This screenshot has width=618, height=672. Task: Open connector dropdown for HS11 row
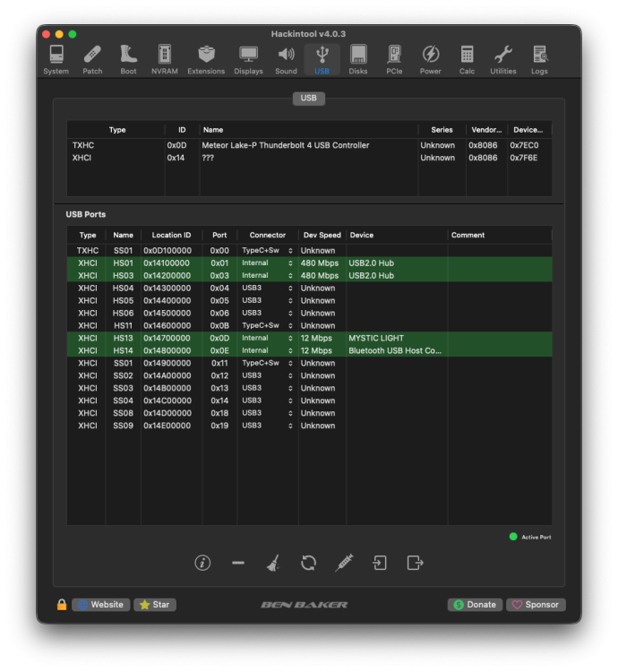[x=267, y=325]
